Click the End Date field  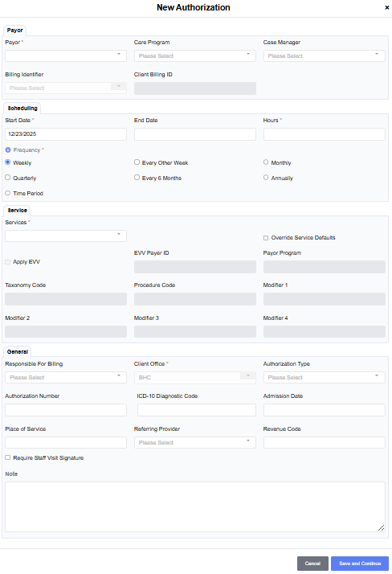[x=195, y=134]
